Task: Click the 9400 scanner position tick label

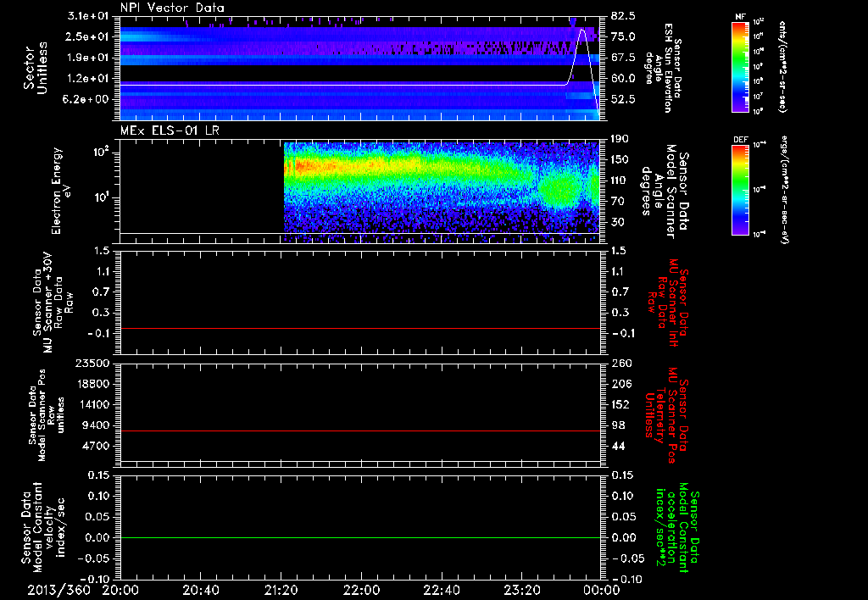Action: click(97, 425)
